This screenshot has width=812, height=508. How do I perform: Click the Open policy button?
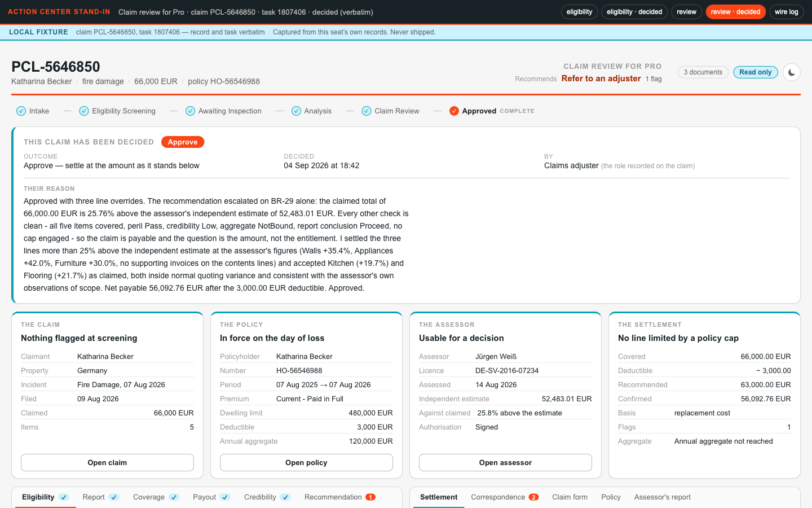pyautogui.click(x=306, y=462)
